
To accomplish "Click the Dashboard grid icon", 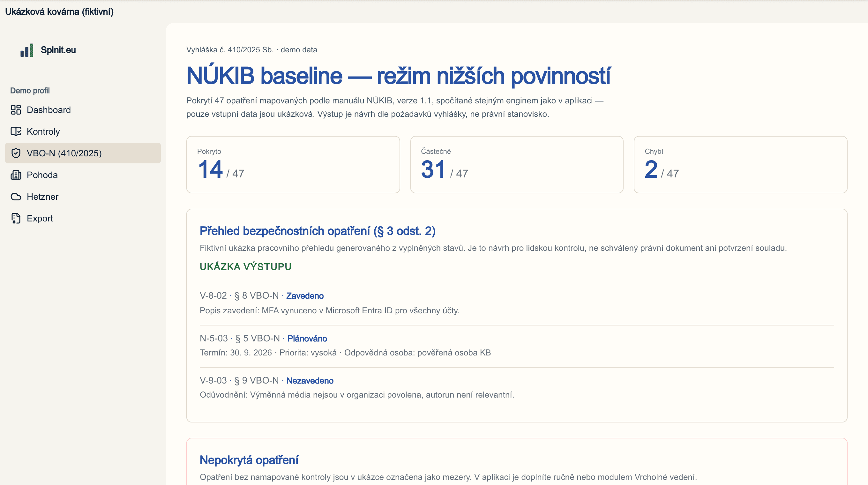I will [16, 110].
